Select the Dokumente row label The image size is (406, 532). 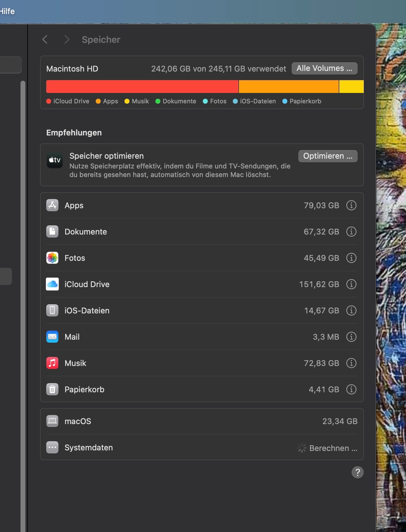point(86,232)
